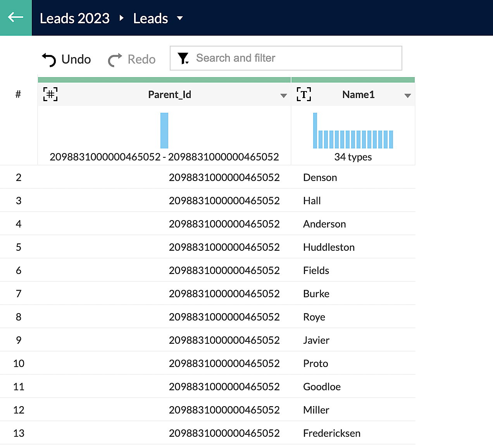Viewport: 493px width, 448px height.
Task: Click the tallest bar in Name1 chart
Action: (315, 131)
